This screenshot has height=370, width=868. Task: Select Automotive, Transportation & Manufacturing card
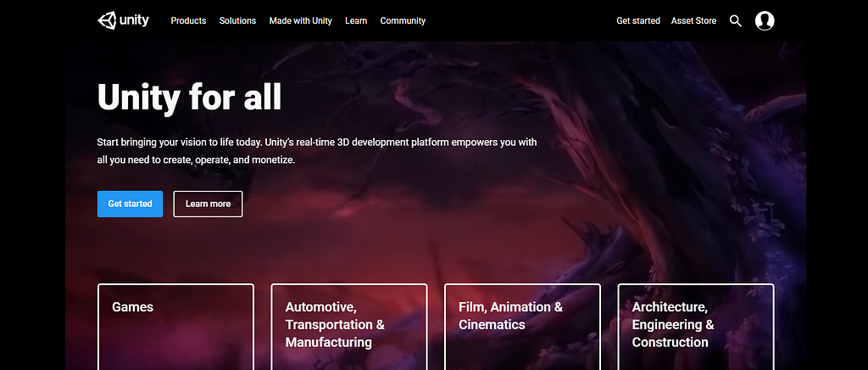348,327
